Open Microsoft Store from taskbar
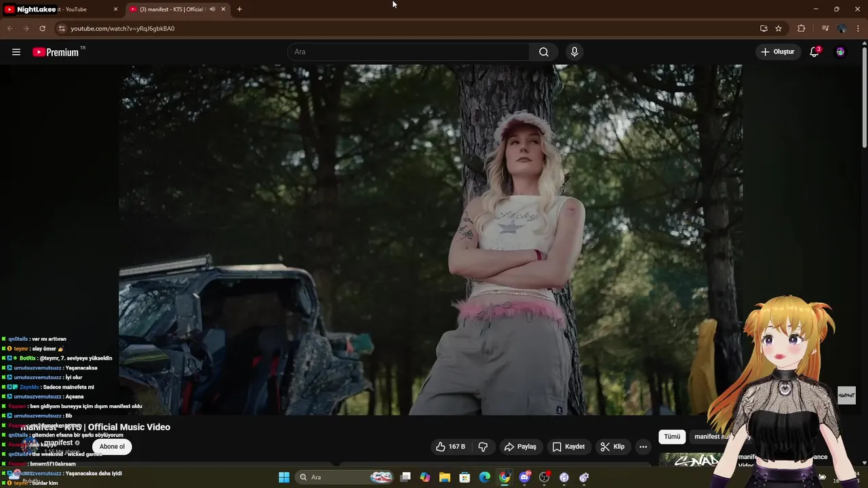 point(465,477)
